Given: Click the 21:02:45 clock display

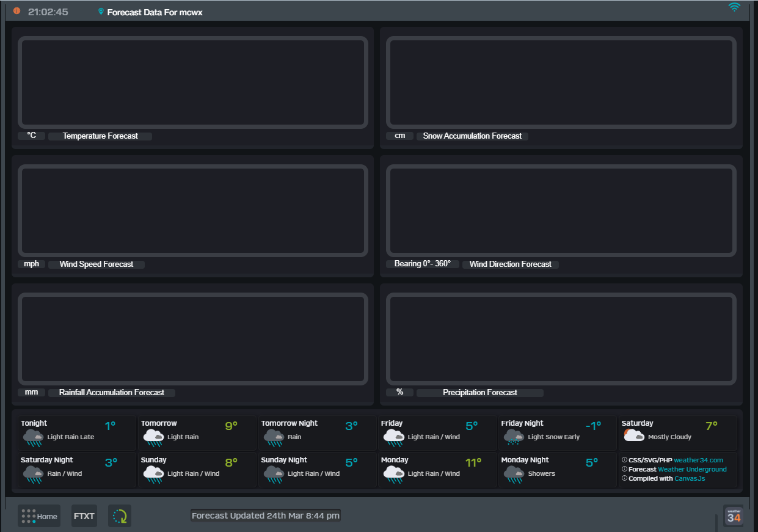Looking at the screenshot, I should [x=48, y=12].
